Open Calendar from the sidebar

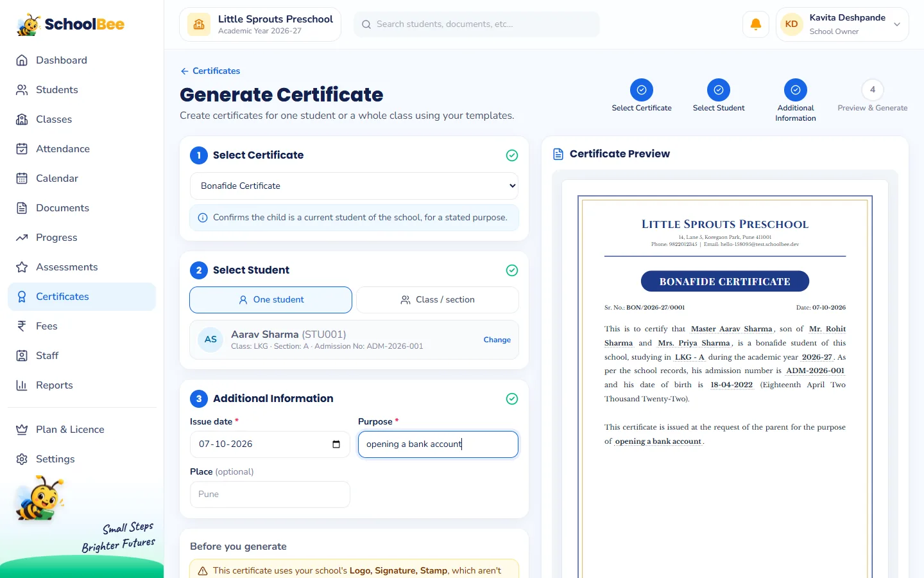[81, 179]
